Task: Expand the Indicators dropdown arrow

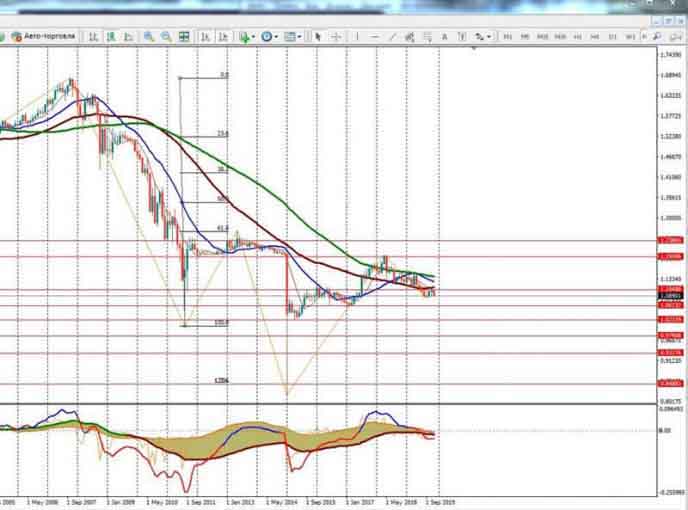Action: 253,37
